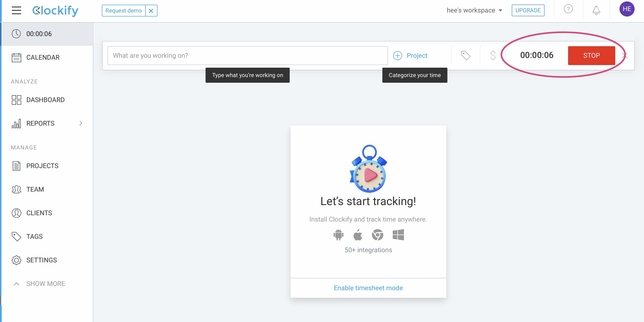The width and height of the screenshot is (644, 322).
Task: Open TAGS in the sidebar
Action: click(47, 236)
